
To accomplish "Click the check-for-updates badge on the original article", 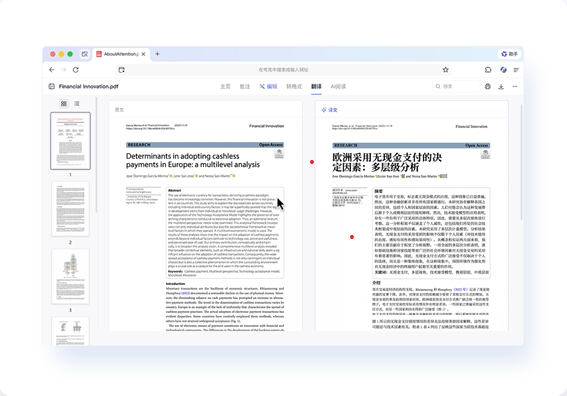I will click(x=279, y=154).
